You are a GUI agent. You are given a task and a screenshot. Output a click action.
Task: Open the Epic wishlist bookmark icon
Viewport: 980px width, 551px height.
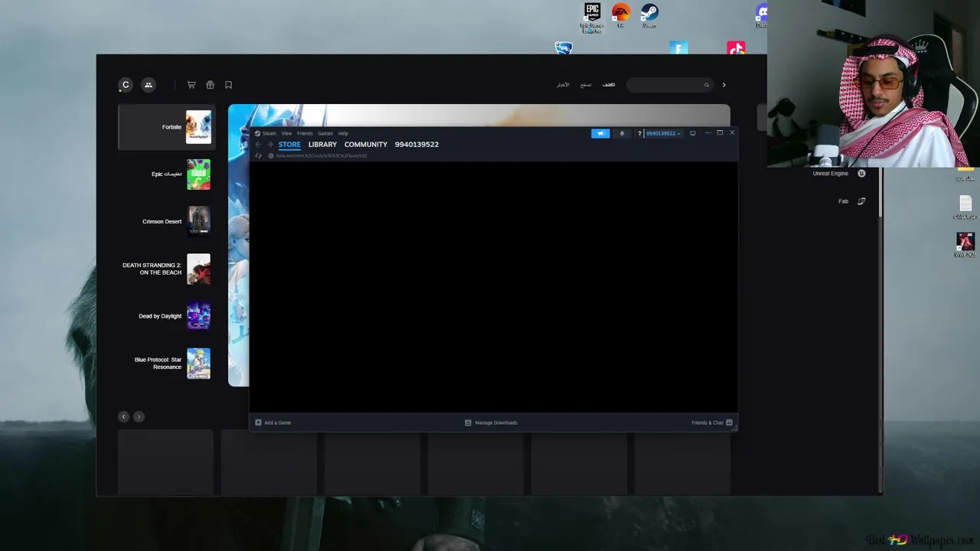click(x=228, y=85)
